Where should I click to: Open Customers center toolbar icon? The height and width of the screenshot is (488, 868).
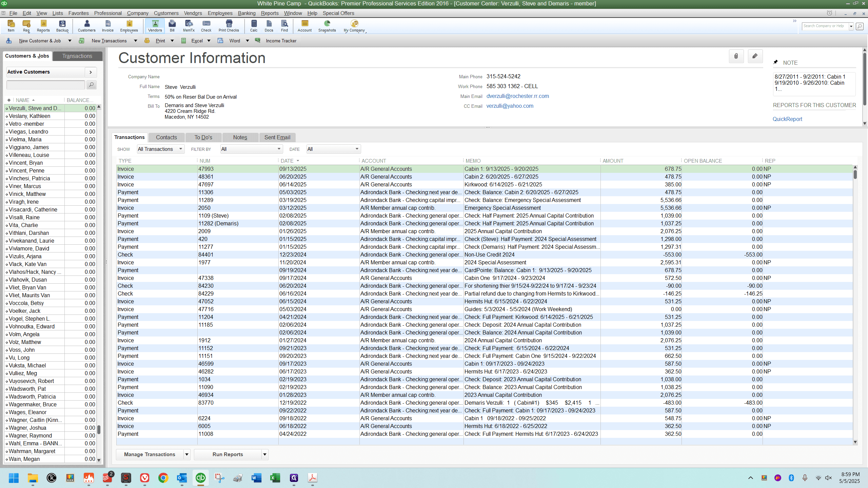tap(86, 26)
